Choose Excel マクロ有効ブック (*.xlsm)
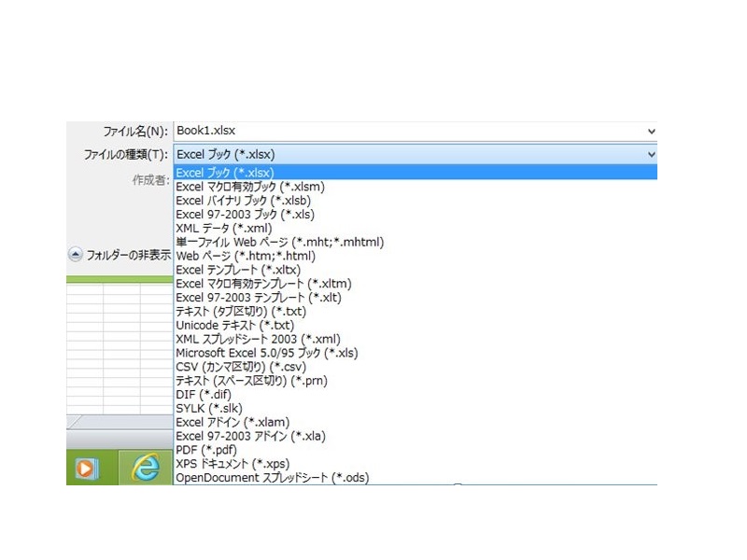The image size is (747, 560). point(250,187)
